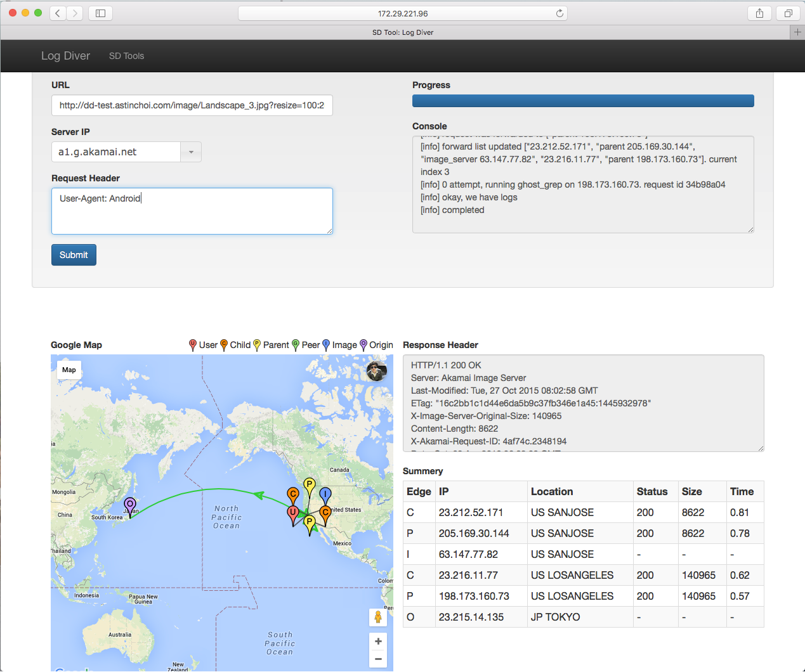Image resolution: width=805 pixels, height=672 pixels.
Task: Open the Server IP dropdown arrow
Action: (191, 152)
